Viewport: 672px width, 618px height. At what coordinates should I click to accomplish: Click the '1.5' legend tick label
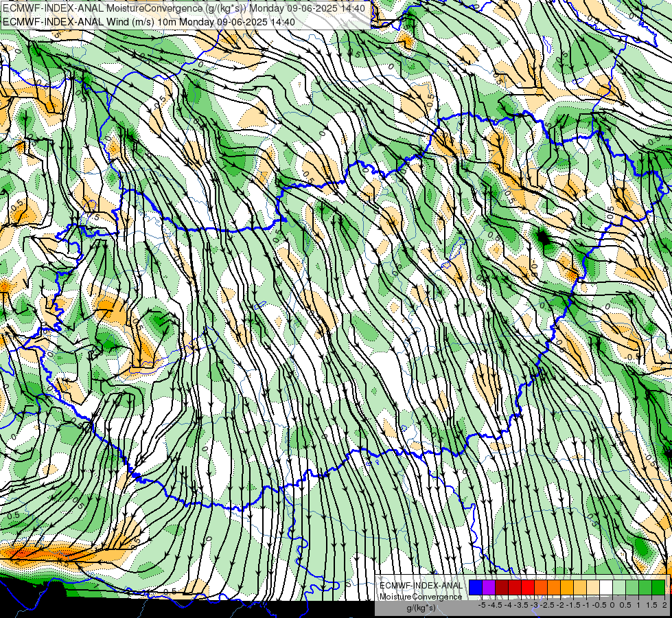651,605
